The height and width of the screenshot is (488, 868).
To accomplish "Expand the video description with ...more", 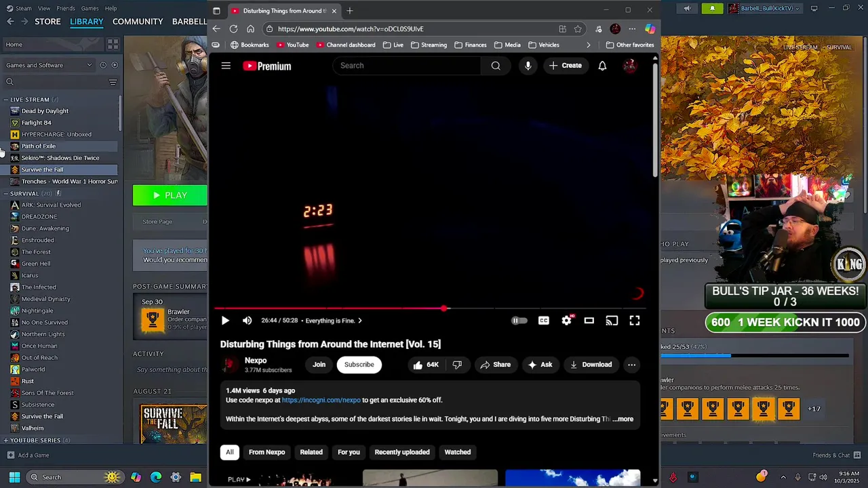I will click(x=623, y=419).
